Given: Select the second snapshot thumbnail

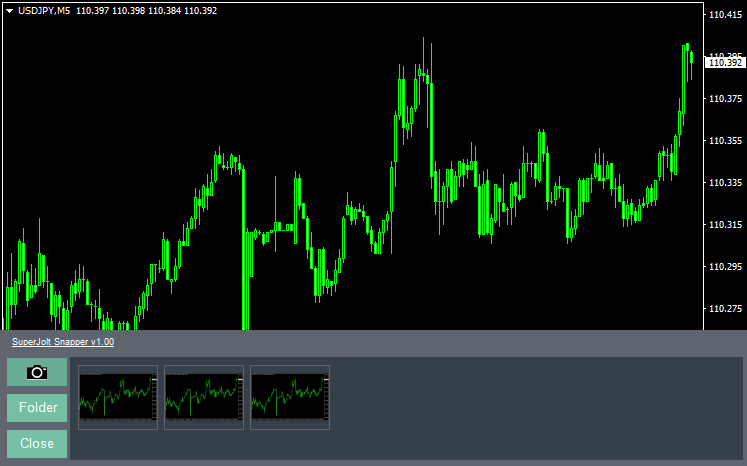Looking at the screenshot, I should pyautogui.click(x=204, y=397).
